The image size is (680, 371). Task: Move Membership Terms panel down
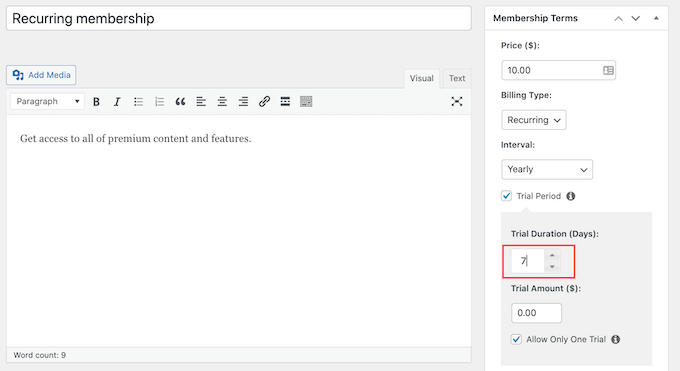tap(635, 18)
